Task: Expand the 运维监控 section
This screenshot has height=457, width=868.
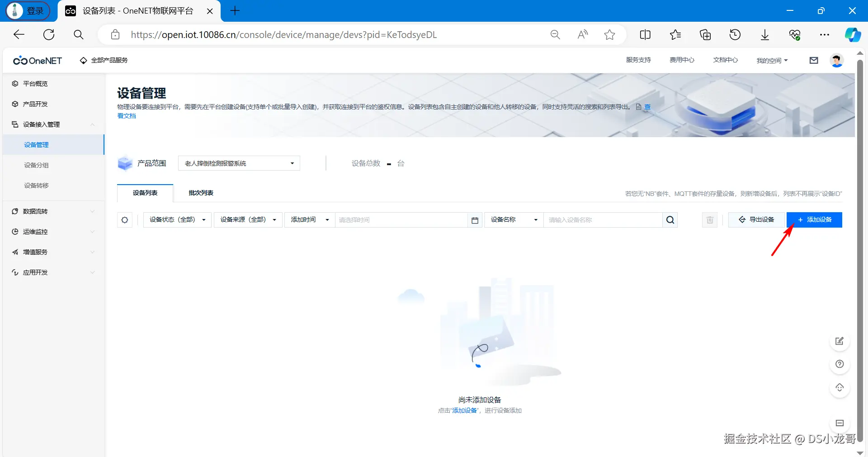Action: [x=53, y=232]
